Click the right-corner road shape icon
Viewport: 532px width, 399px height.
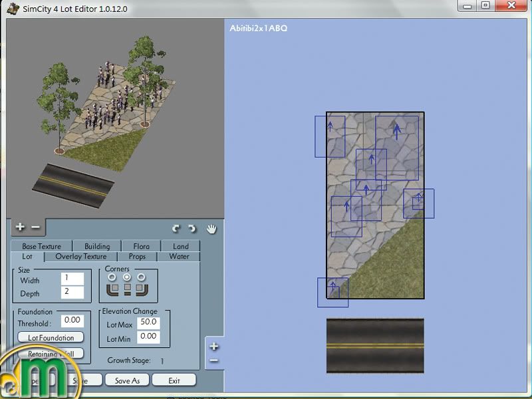(142, 290)
